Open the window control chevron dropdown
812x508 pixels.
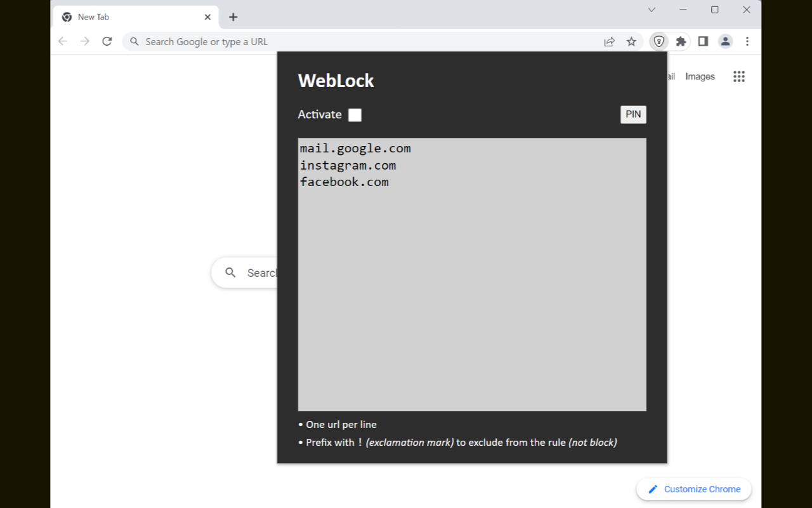(652, 10)
